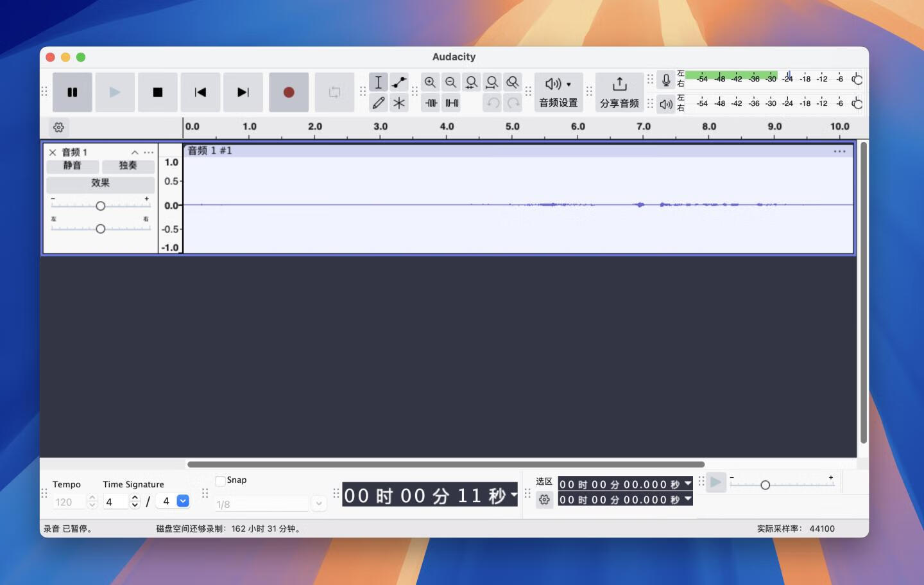Click the Redo arrow icon
This screenshot has height=585, width=924.
click(x=513, y=103)
